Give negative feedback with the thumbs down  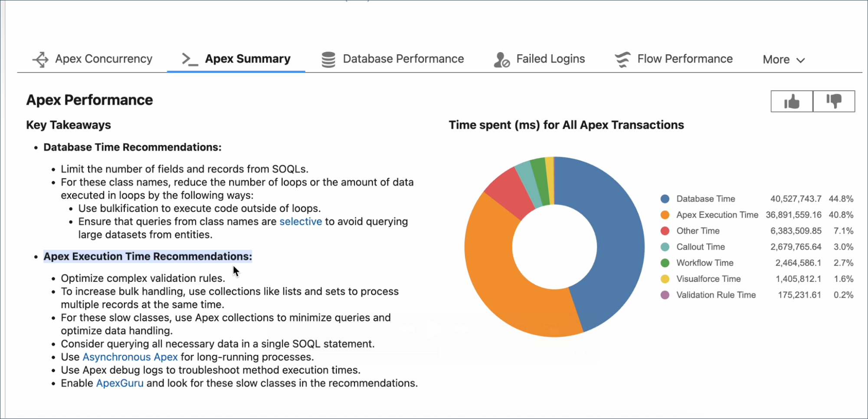(834, 101)
